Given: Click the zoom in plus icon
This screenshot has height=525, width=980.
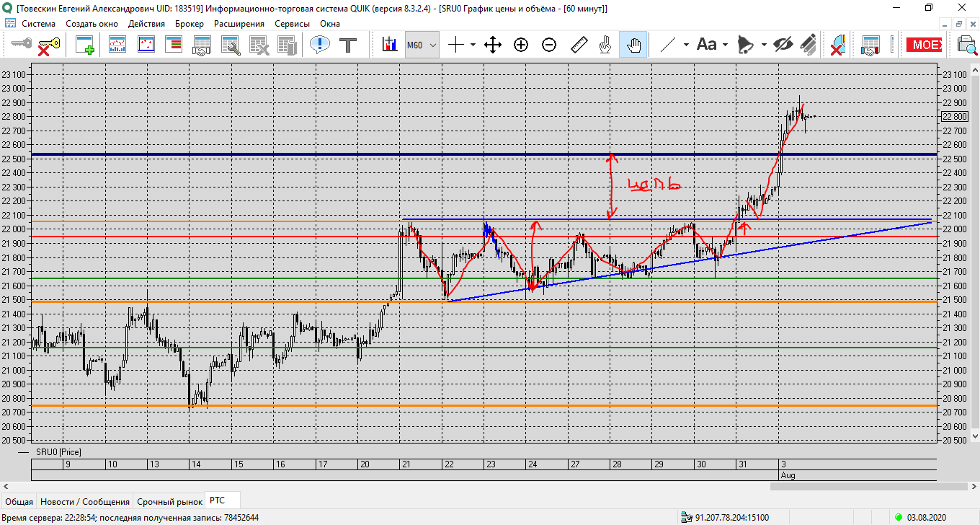Looking at the screenshot, I should (x=521, y=45).
